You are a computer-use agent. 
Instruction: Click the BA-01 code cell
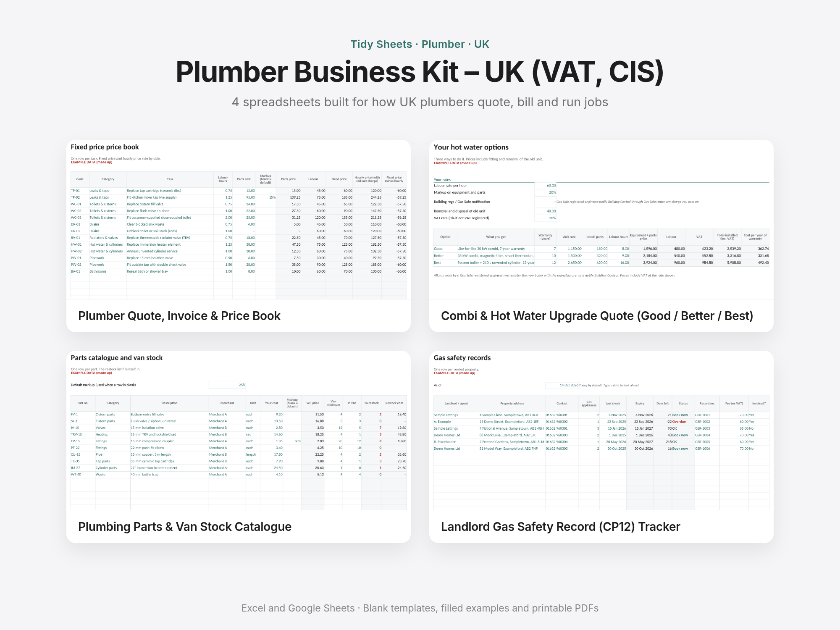(80, 271)
